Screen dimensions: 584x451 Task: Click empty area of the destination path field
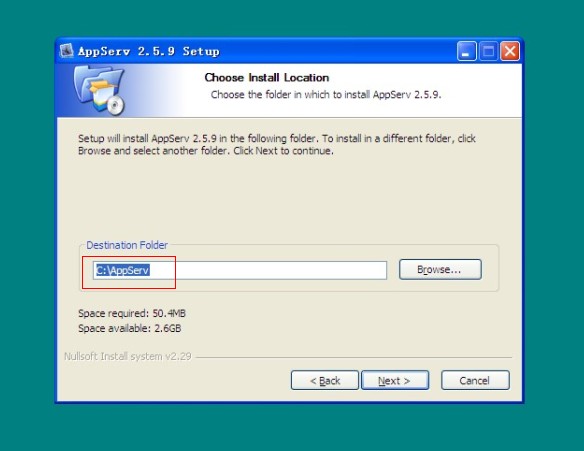(x=268, y=270)
